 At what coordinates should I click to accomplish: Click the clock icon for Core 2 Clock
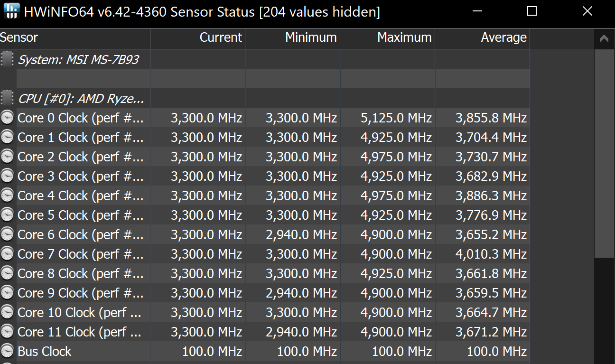[7, 157]
